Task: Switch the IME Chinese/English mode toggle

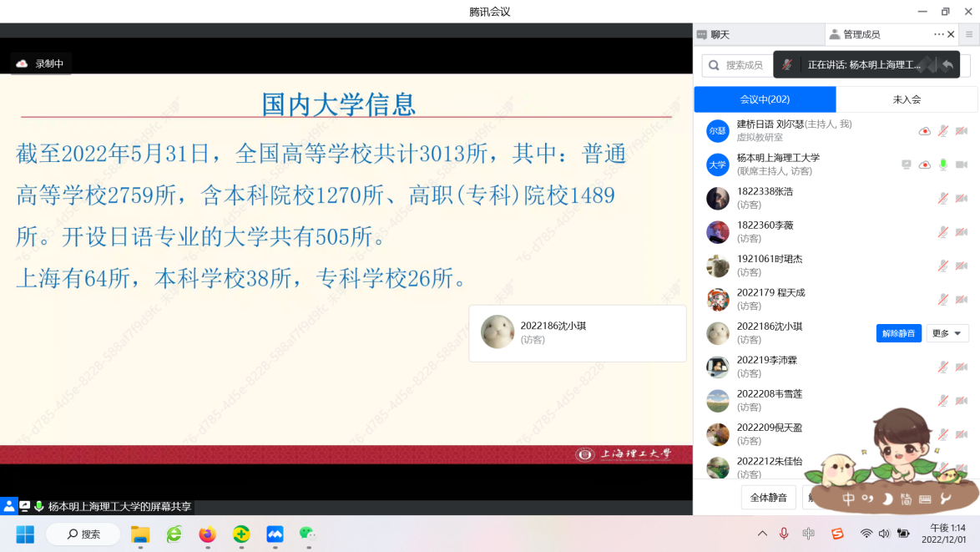Action: tap(848, 499)
